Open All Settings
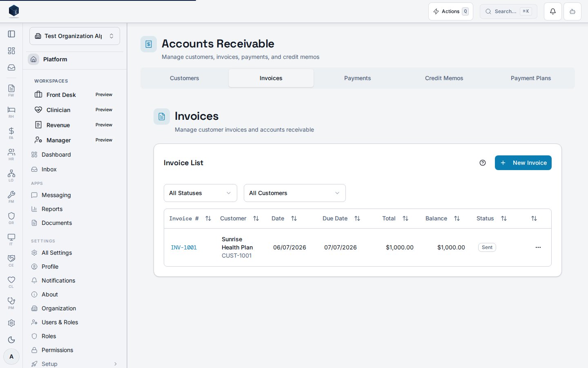588x368 pixels. (x=75, y=253)
